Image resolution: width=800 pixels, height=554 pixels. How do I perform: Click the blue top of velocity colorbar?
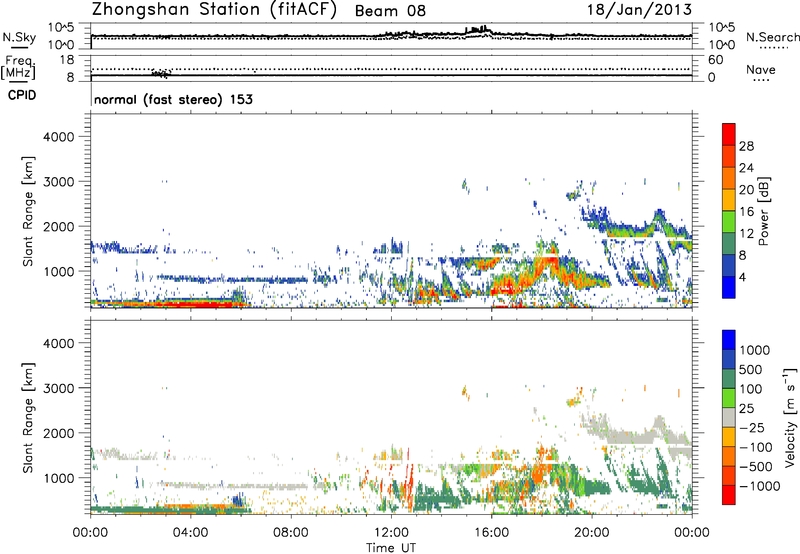[729, 340]
